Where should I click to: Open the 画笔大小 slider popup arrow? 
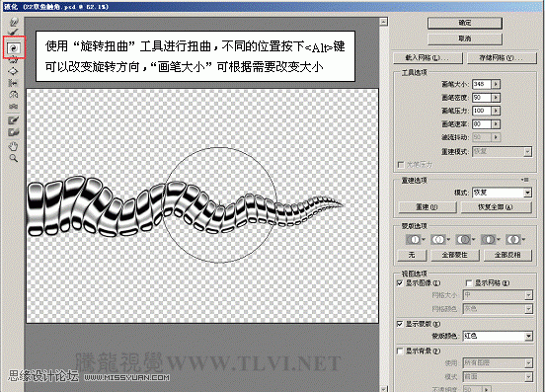pos(496,84)
